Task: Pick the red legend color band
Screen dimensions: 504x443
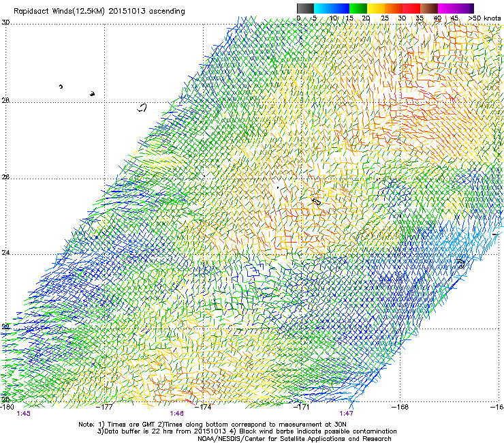Action: 411,8
